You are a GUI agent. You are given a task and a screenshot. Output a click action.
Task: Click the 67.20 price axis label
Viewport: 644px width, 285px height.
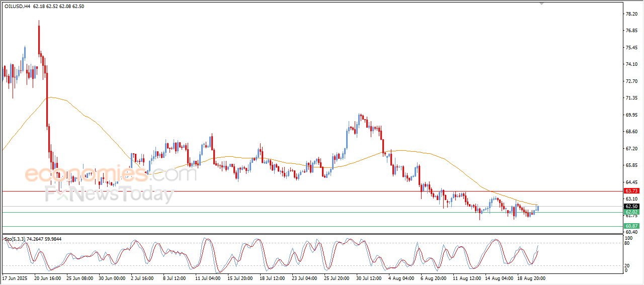pos(631,149)
